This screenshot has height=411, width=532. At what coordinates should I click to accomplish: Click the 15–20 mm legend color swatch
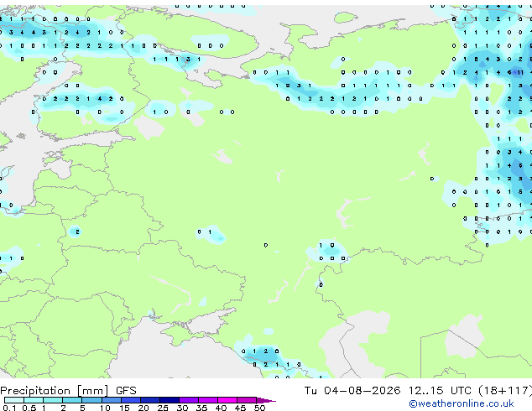pos(131,400)
